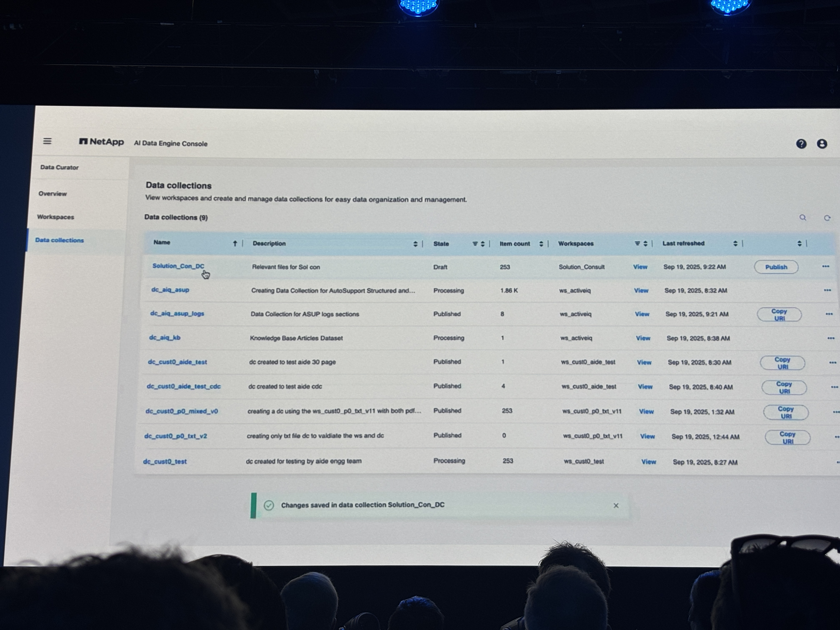Filter the State column

475,244
